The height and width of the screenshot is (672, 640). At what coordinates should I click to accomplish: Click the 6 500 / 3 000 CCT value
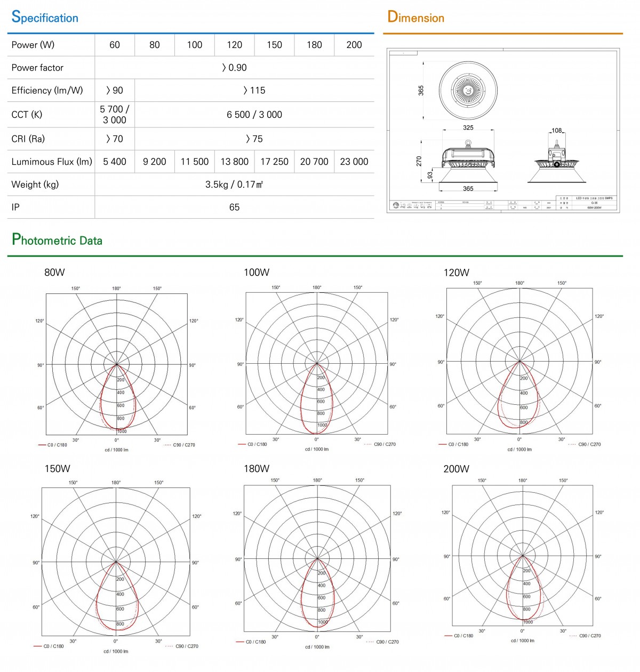(254, 115)
